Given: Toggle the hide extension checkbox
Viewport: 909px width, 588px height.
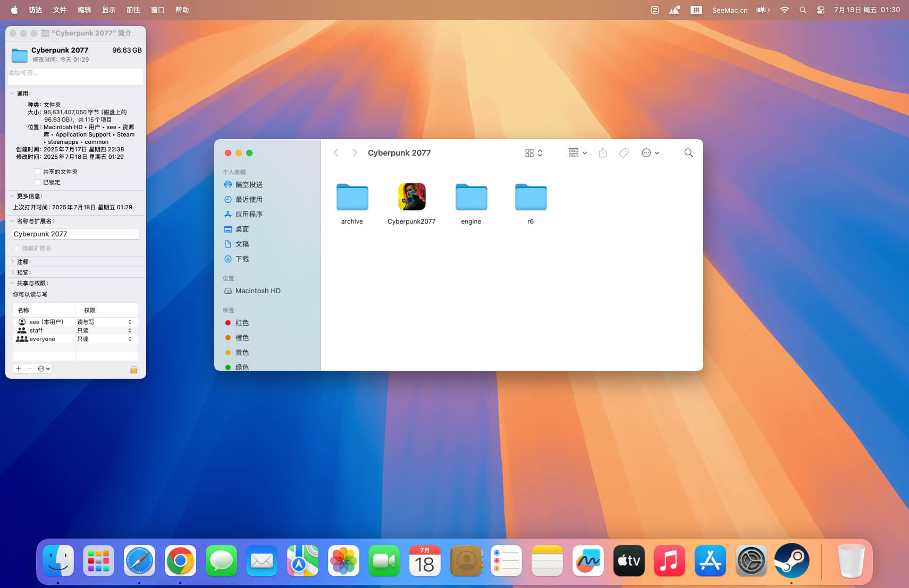Looking at the screenshot, I should [x=17, y=248].
